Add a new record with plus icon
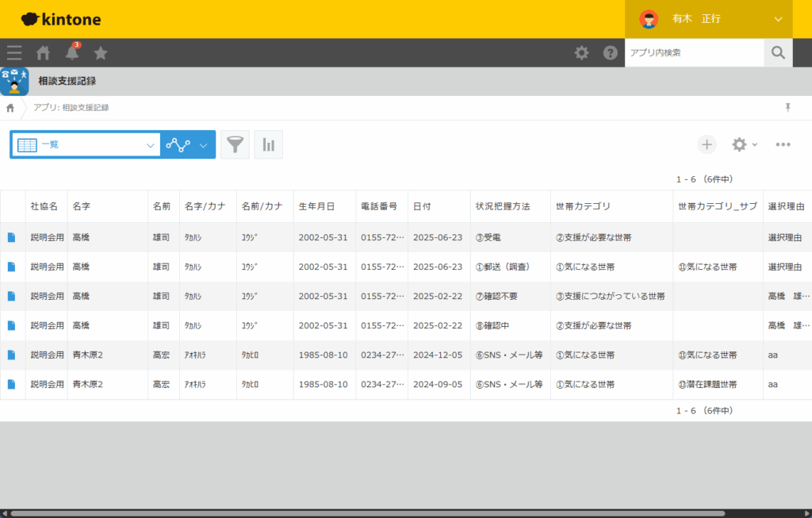The width and height of the screenshot is (812, 518). (x=707, y=144)
